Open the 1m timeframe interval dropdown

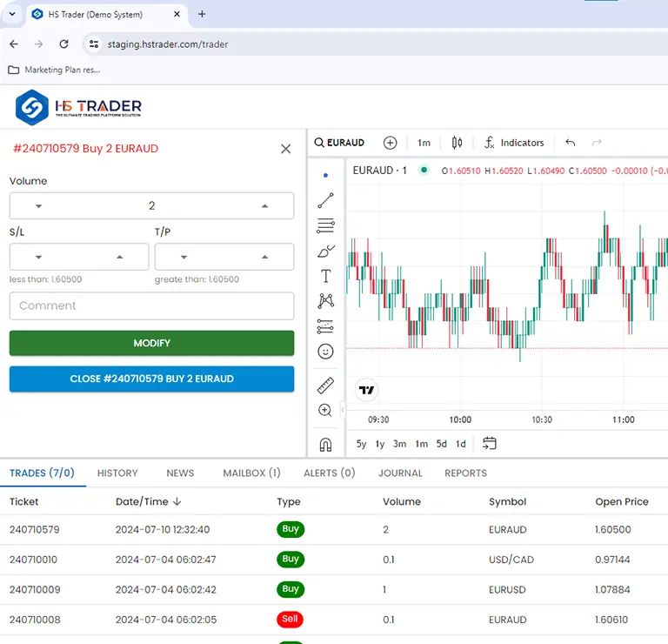[x=424, y=143]
